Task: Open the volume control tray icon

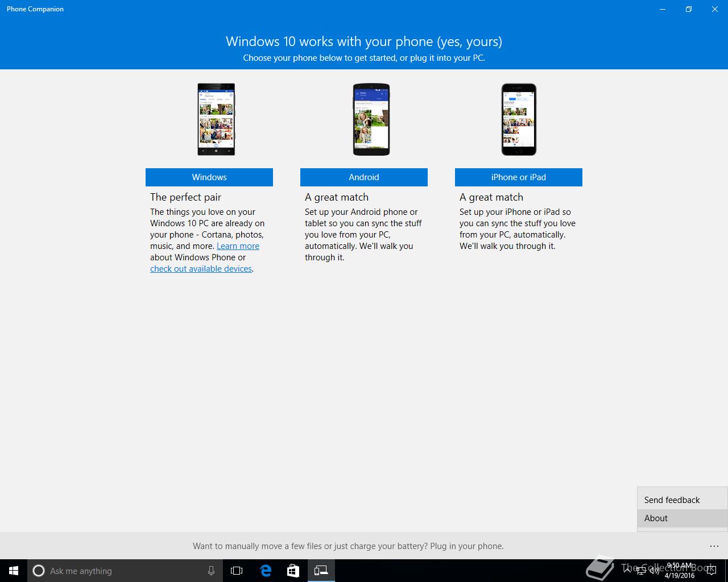Action: tap(655, 571)
